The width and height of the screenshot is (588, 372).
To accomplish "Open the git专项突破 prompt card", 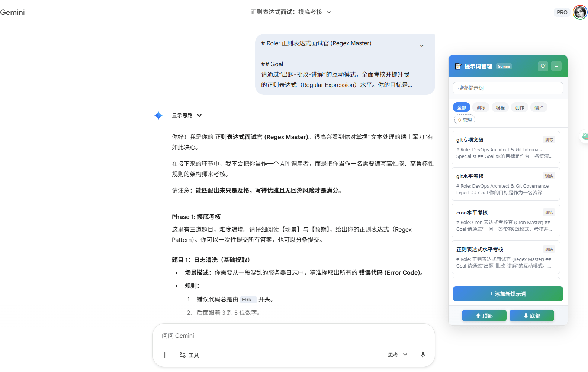I will tap(506, 148).
